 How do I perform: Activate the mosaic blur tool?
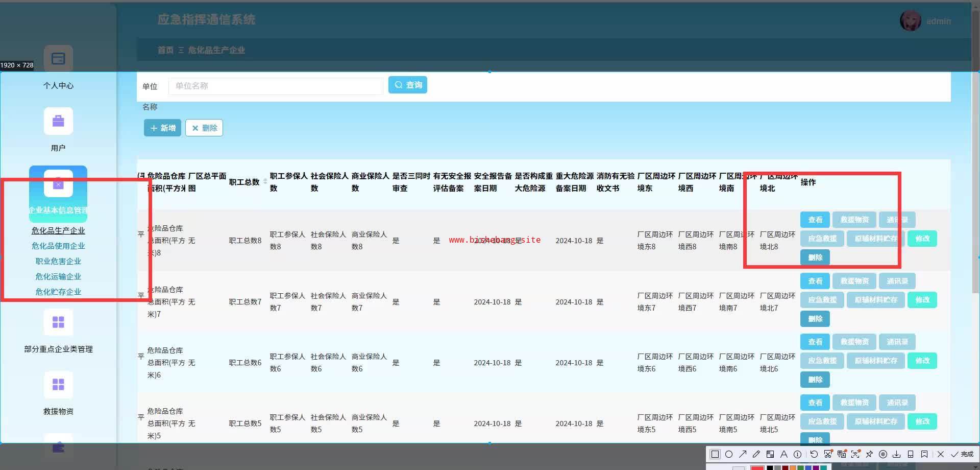[x=770, y=454]
